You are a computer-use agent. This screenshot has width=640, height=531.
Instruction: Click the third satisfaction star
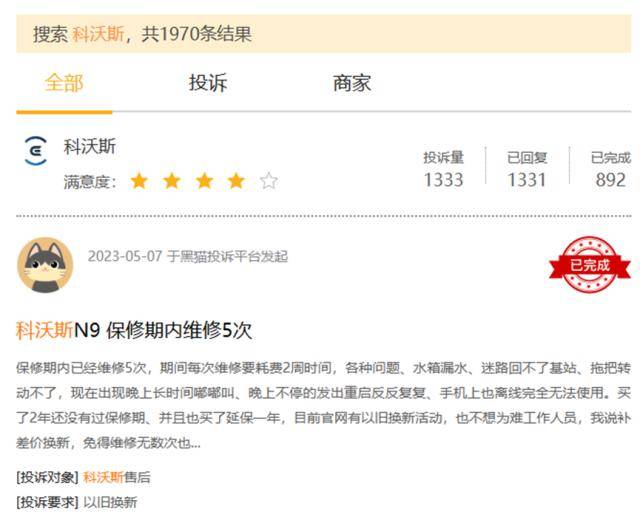pyautogui.click(x=204, y=181)
